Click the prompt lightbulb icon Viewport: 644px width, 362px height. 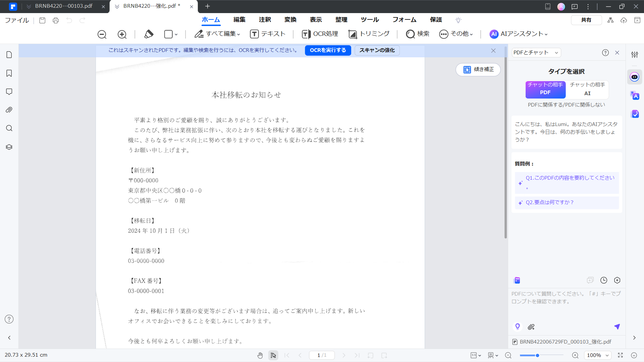[x=518, y=326]
